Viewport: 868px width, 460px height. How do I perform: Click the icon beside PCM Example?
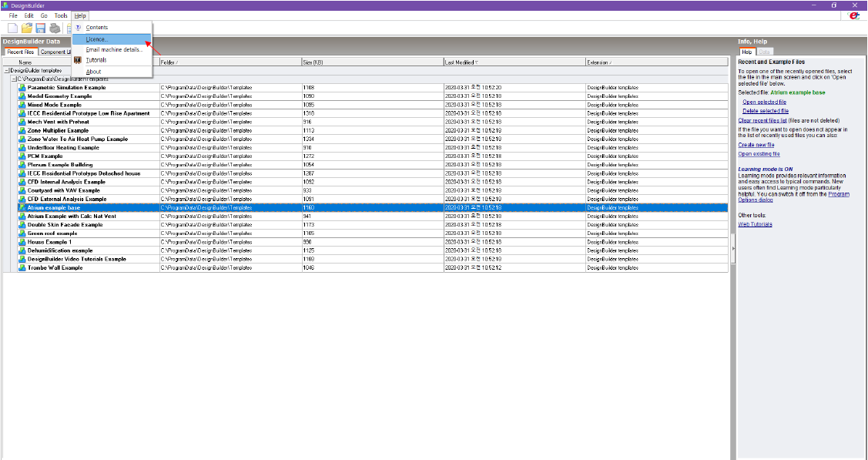click(x=22, y=156)
